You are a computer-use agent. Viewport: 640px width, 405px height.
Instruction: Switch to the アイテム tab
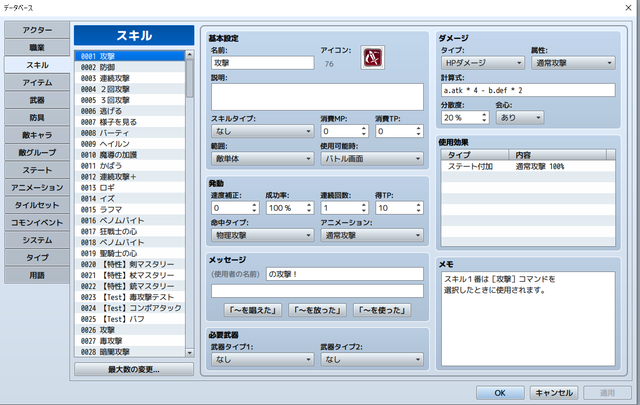click(37, 83)
